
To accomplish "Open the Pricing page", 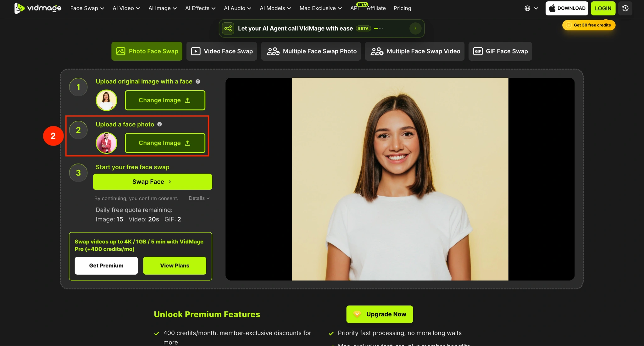I will [402, 8].
